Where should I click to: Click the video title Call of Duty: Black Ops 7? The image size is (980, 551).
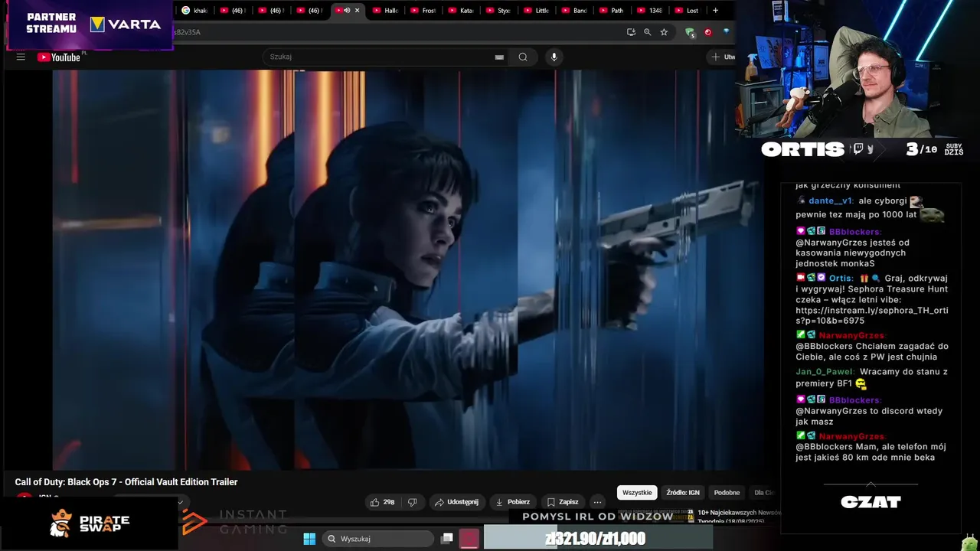point(126,482)
